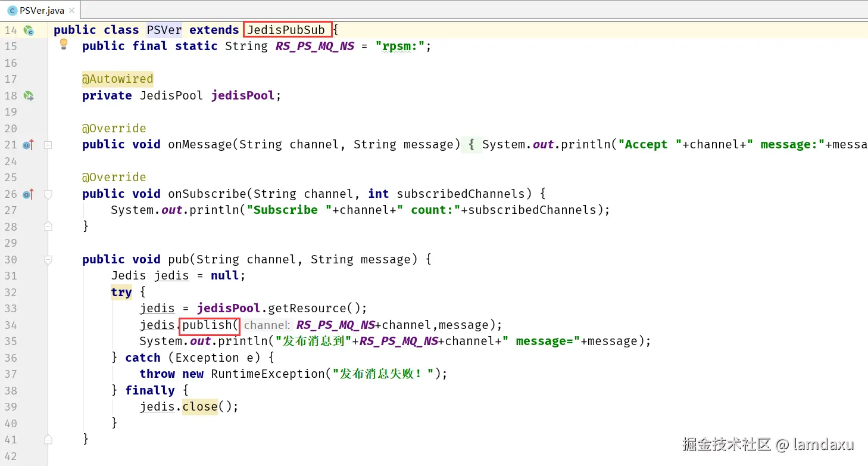This screenshot has height=466, width=868.
Task: Click the JedisPool type on line 18
Action: (x=171, y=95)
